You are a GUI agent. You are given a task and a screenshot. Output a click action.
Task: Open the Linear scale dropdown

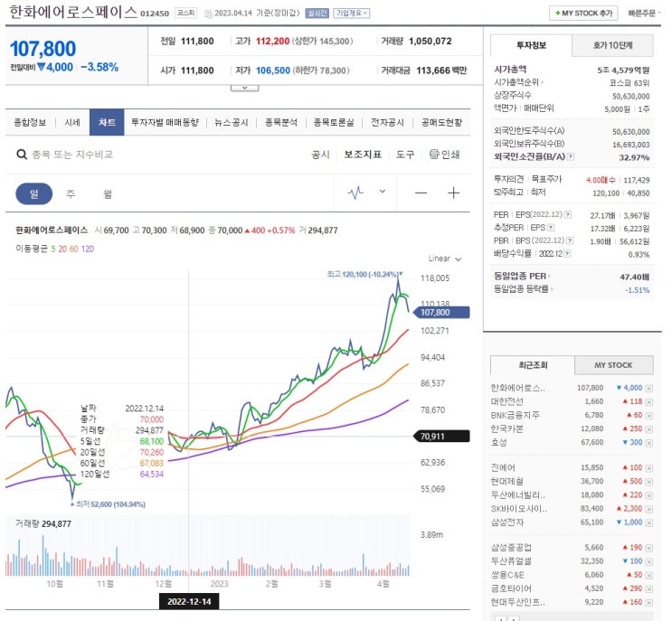click(x=445, y=259)
